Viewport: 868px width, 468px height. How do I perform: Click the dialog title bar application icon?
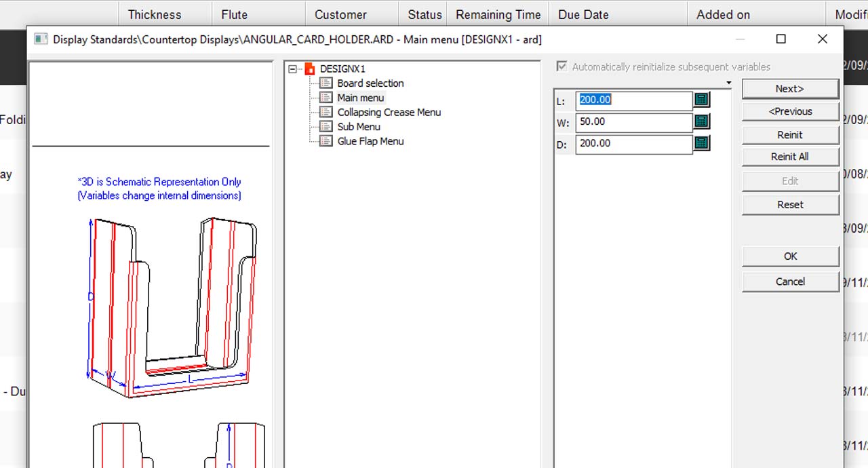41,39
